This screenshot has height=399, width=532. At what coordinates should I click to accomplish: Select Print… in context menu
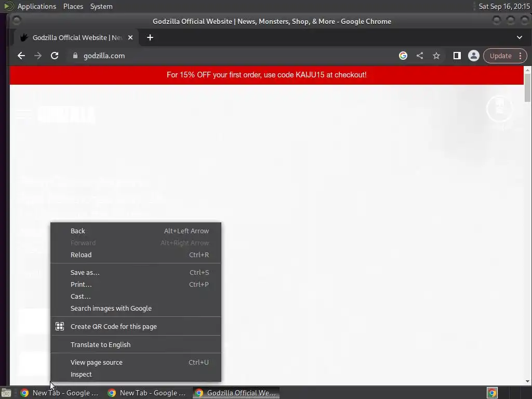click(x=136, y=284)
